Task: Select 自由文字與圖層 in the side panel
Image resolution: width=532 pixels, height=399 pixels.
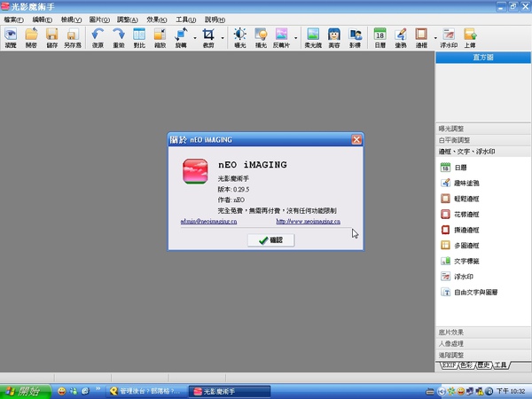Action: pos(469,292)
